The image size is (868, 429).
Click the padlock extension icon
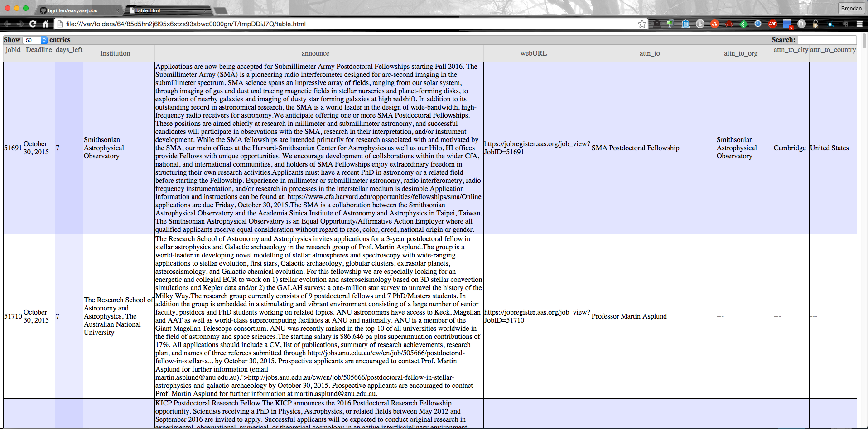pyautogui.click(x=815, y=24)
